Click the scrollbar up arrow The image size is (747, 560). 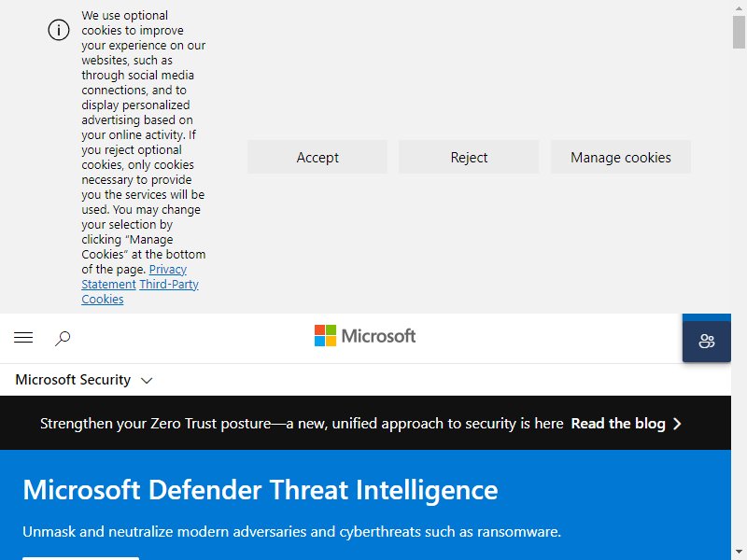point(739,7)
